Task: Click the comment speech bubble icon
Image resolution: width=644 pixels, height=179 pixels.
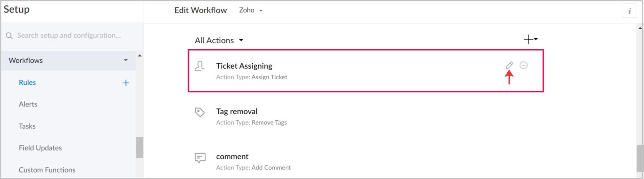Action: 200,158
